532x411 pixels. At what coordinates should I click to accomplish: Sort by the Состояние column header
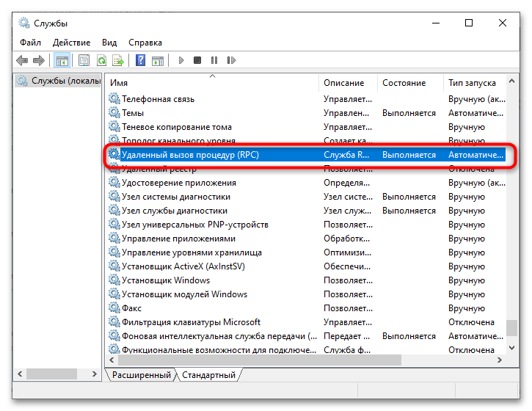click(x=410, y=83)
